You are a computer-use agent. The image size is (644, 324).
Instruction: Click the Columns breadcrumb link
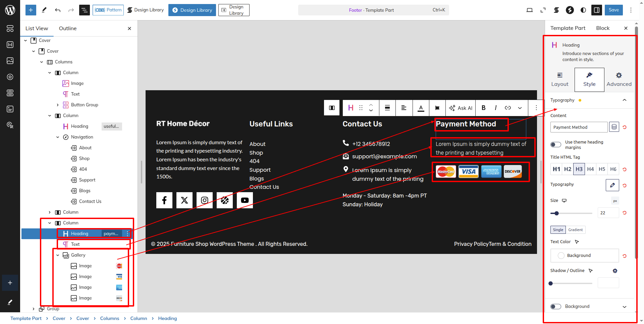coord(109,318)
